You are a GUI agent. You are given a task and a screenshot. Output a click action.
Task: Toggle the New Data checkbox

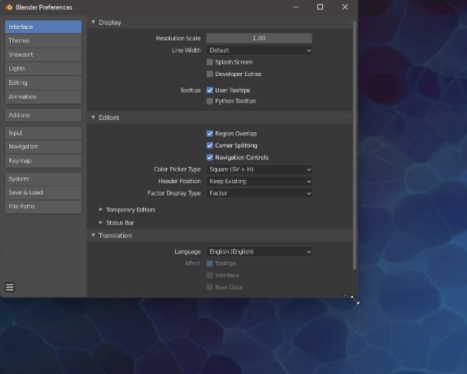click(210, 287)
